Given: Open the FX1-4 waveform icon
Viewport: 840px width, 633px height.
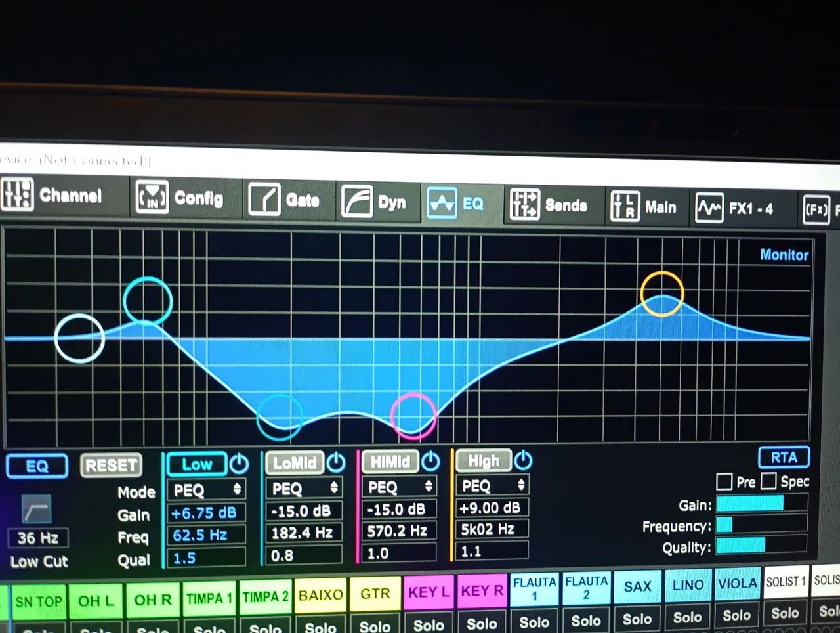Looking at the screenshot, I should pyautogui.click(x=709, y=208).
